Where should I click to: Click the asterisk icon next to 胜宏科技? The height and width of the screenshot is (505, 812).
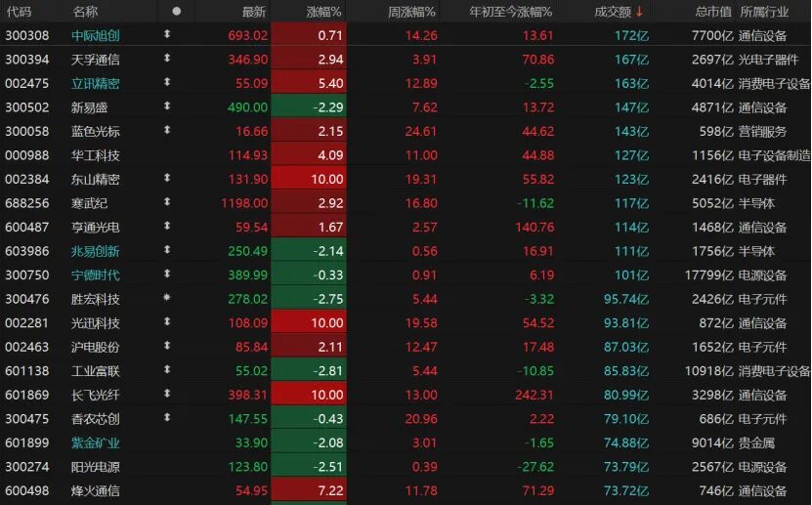coord(167,299)
